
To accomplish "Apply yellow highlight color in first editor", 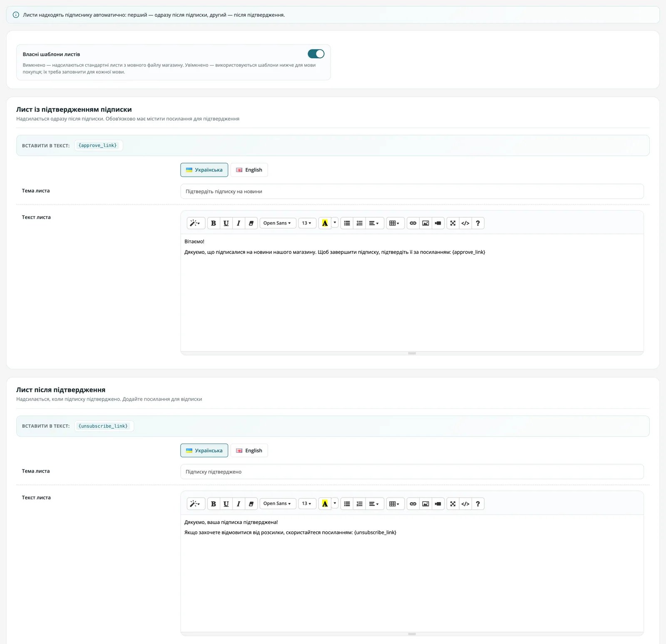I will pyautogui.click(x=325, y=223).
